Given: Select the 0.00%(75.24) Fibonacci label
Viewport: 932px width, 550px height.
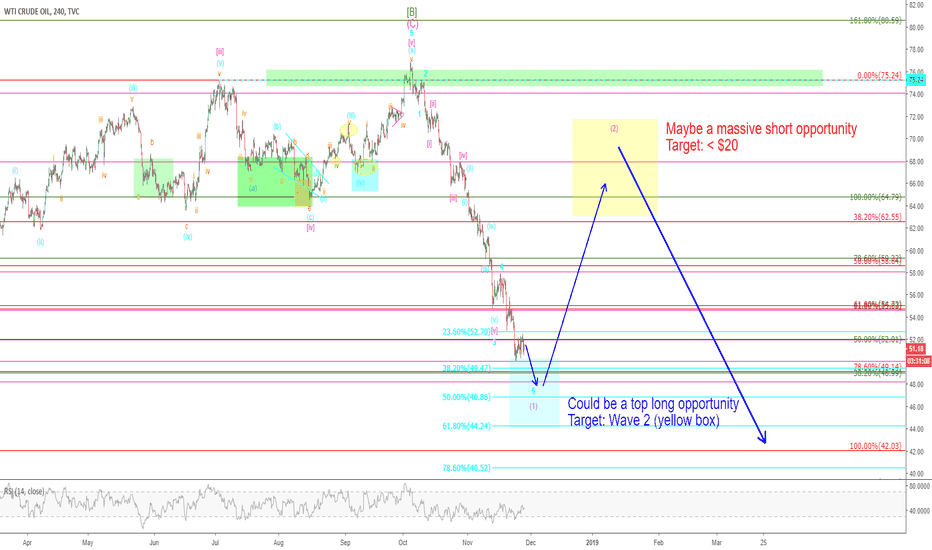Looking at the screenshot, I should click(x=879, y=76).
